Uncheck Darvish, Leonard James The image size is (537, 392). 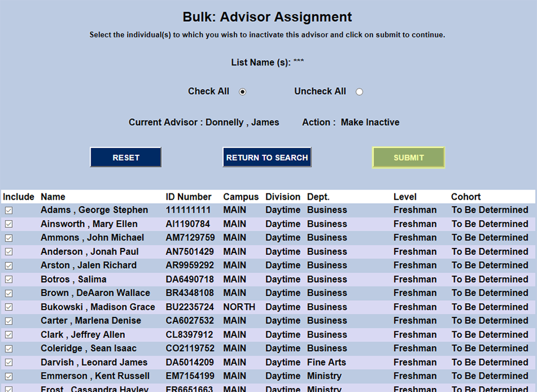click(8, 362)
